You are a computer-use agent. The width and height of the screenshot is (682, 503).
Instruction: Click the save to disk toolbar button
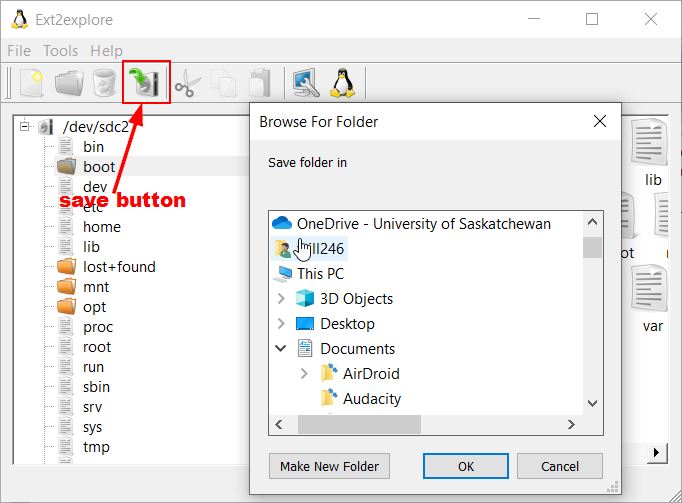147,82
